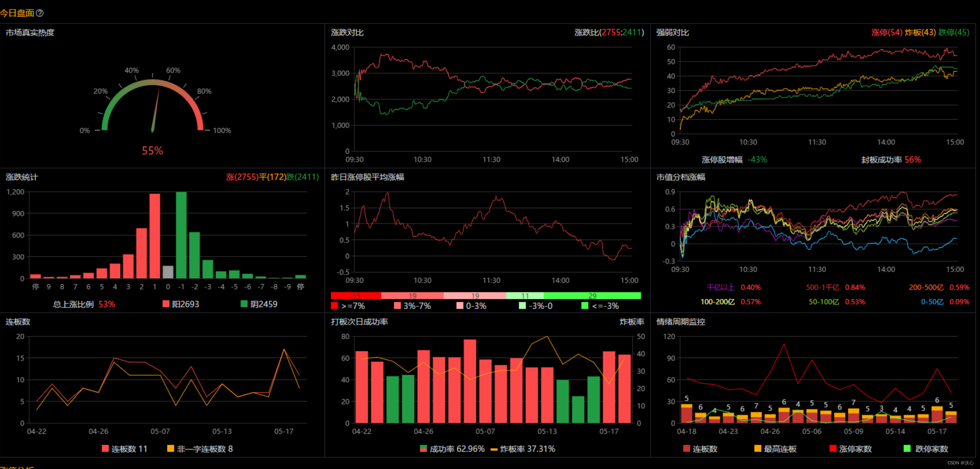Image resolution: width=980 pixels, height=469 pixels.
Task: Click the 炸板率 axis title
Action: coord(632,322)
